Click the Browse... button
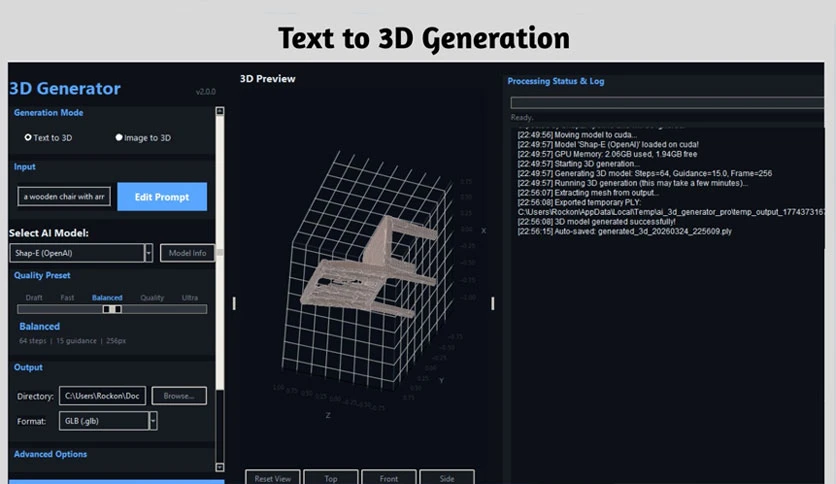 click(179, 396)
